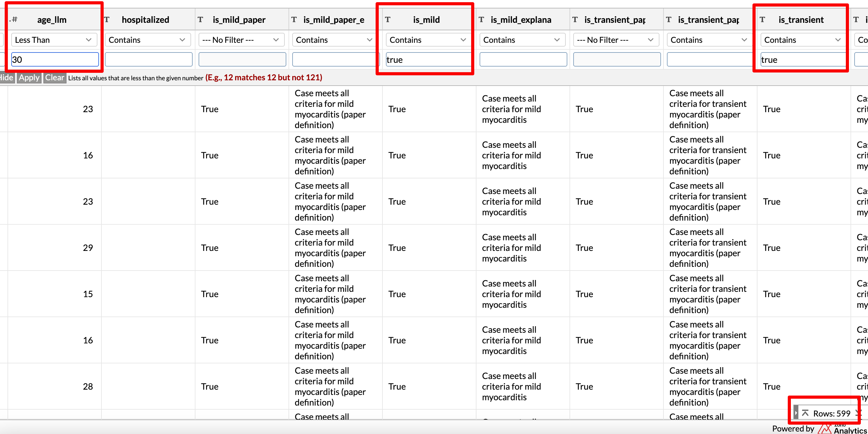Click the hospitalized column header

click(145, 20)
